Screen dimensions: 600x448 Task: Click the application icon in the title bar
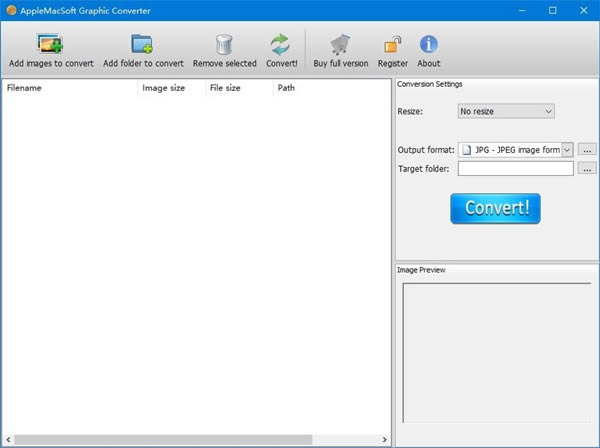pyautogui.click(x=10, y=9)
